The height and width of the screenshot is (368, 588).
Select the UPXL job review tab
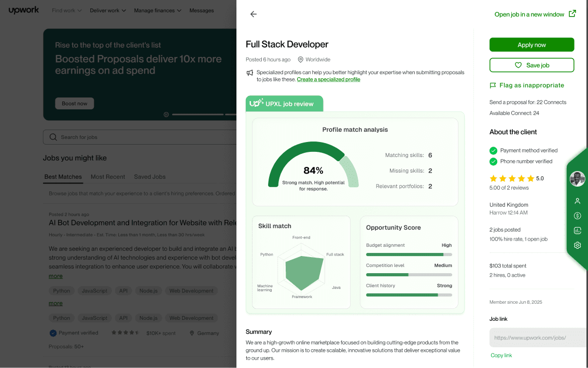click(284, 104)
